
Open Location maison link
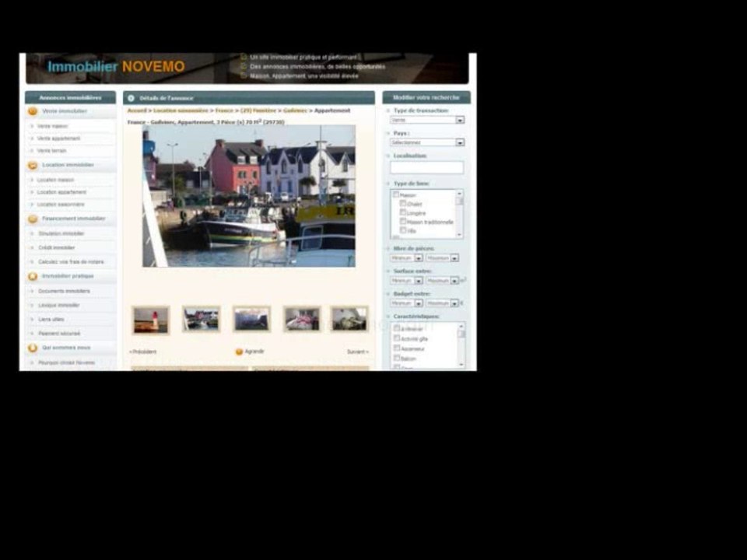pos(55,180)
